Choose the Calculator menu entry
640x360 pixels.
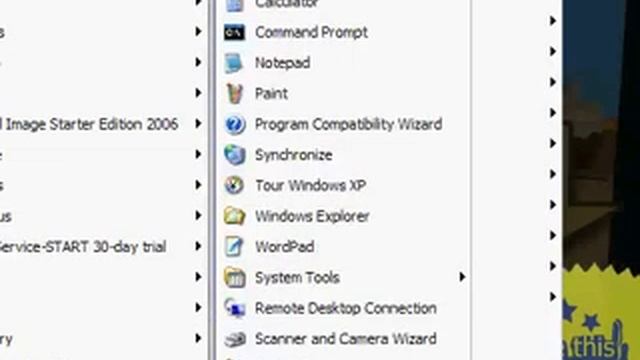click(x=343, y=5)
